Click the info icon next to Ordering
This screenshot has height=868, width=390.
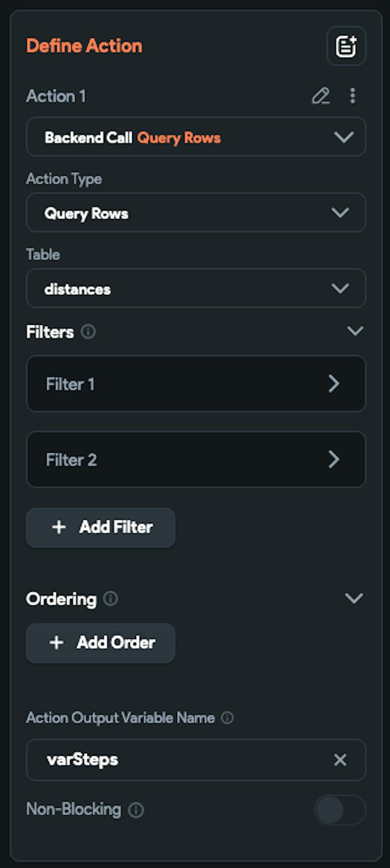click(111, 599)
